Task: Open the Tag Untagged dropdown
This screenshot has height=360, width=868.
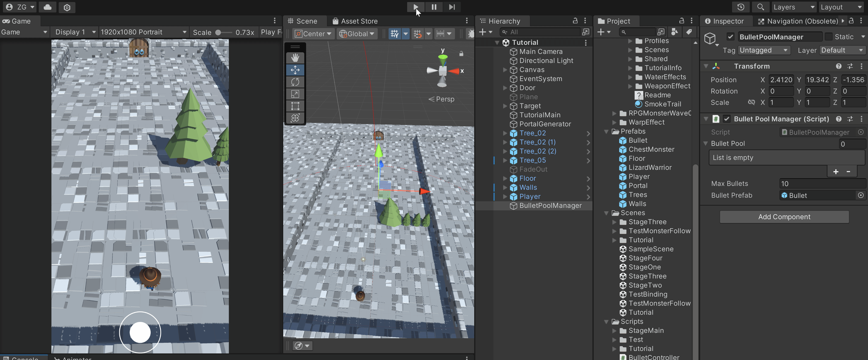Action: point(764,50)
